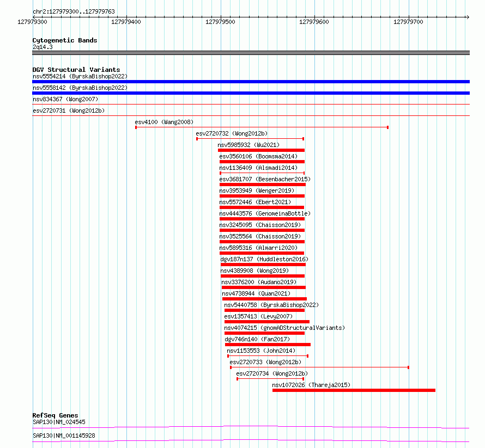Click nsv5440758 (ByrskaBishop2022) label
Screen dimensions: 485x448
point(271,305)
